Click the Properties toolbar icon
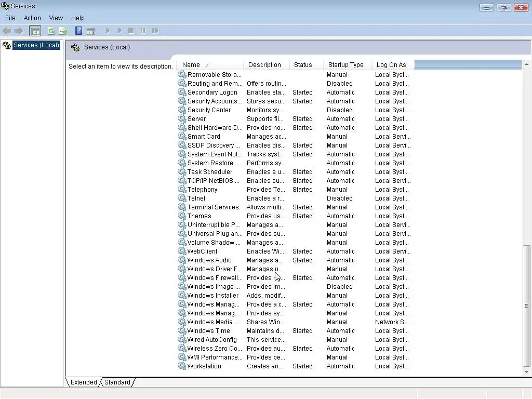 pos(91,31)
